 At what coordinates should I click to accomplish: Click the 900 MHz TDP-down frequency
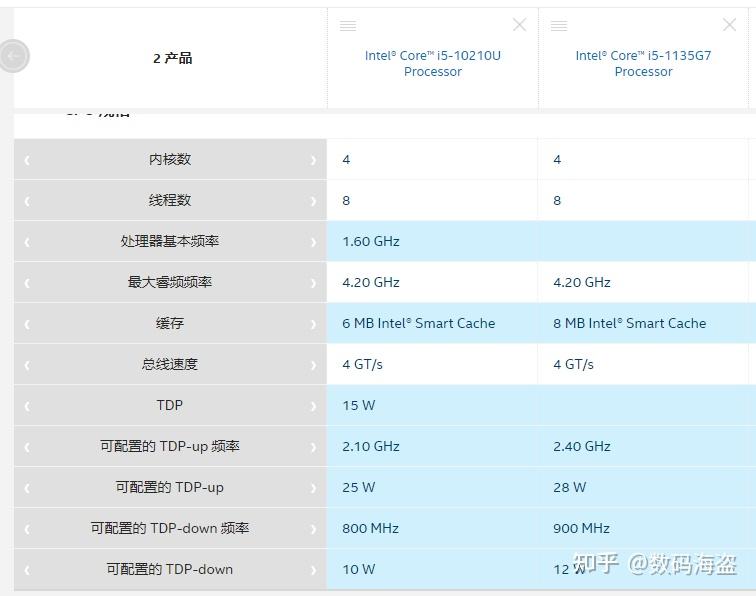(581, 528)
